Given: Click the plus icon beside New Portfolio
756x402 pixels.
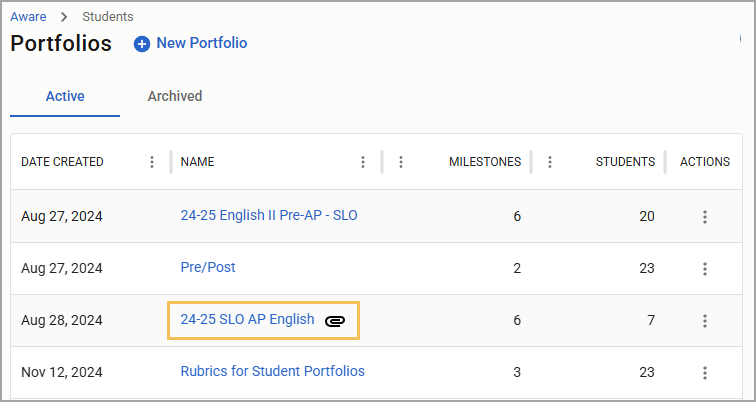Looking at the screenshot, I should pos(142,44).
